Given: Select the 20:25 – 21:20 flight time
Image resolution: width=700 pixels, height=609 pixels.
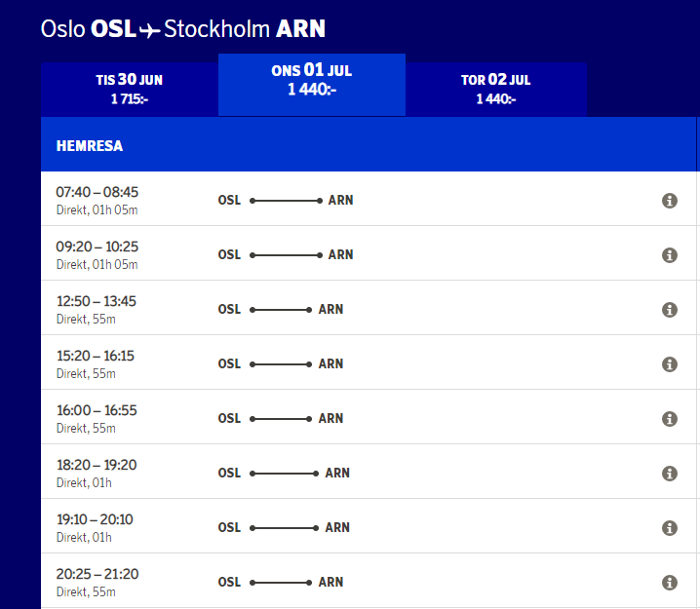Looking at the screenshot, I should tap(97, 574).
